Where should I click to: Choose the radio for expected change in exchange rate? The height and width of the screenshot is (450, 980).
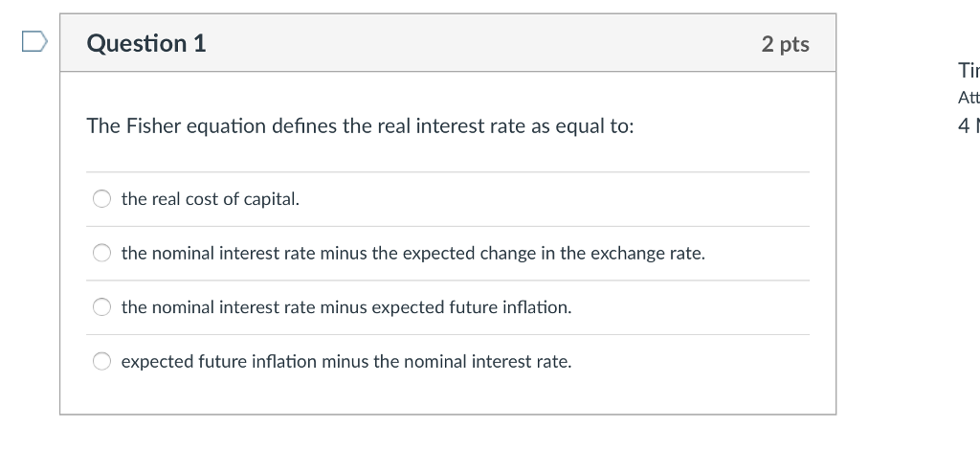pyautogui.click(x=101, y=253)
